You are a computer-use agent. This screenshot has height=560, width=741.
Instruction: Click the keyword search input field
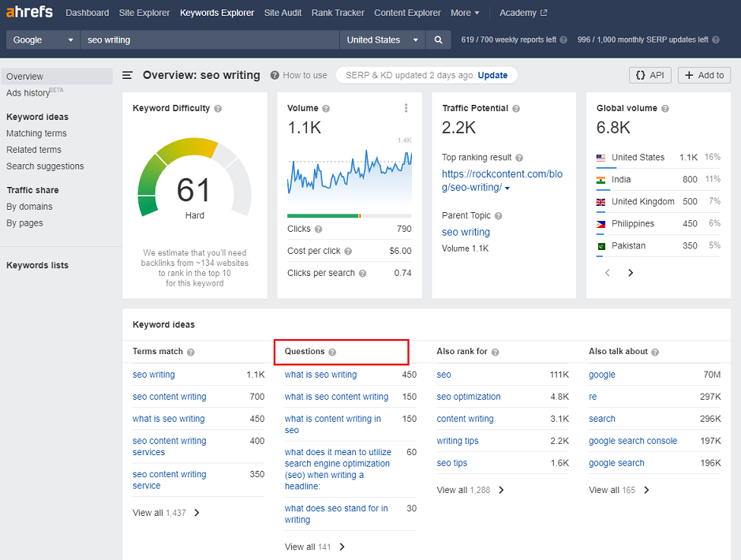pyautogui.click(x=209, y=39)
